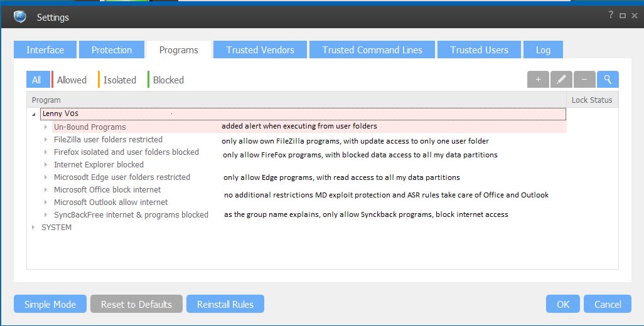Click Reinstall Rules button
Screen dimensions: 644x326
[225, 304]
